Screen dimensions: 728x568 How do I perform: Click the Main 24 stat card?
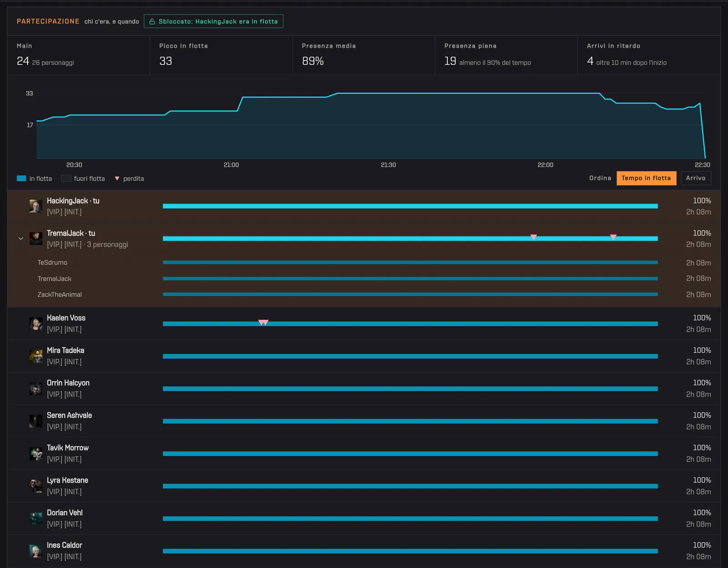(x=78, y=55)
